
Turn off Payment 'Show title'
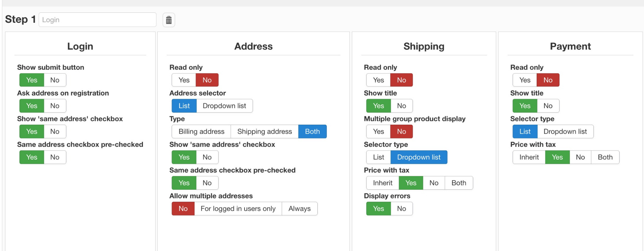coord(548,106)
